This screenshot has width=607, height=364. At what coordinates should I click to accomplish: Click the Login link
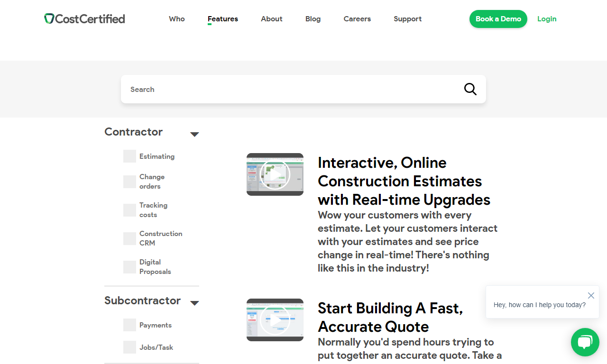click(x=547, y=19)
